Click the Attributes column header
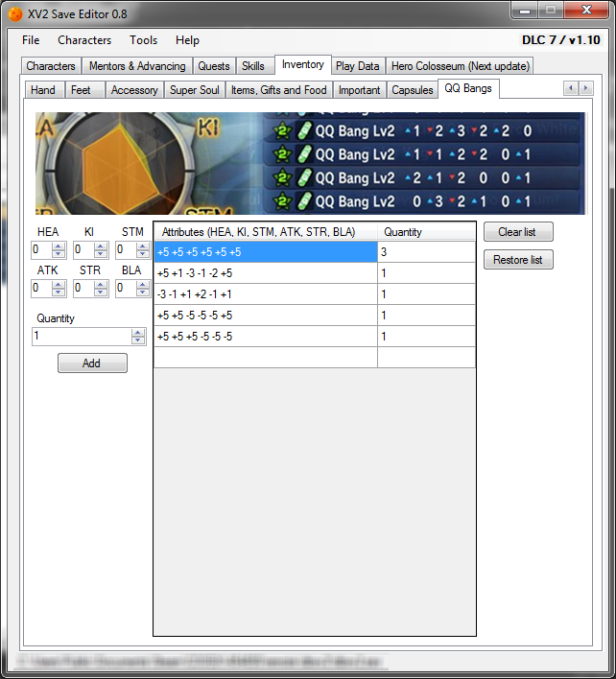 pyautogui.click(x=266, y=232)
